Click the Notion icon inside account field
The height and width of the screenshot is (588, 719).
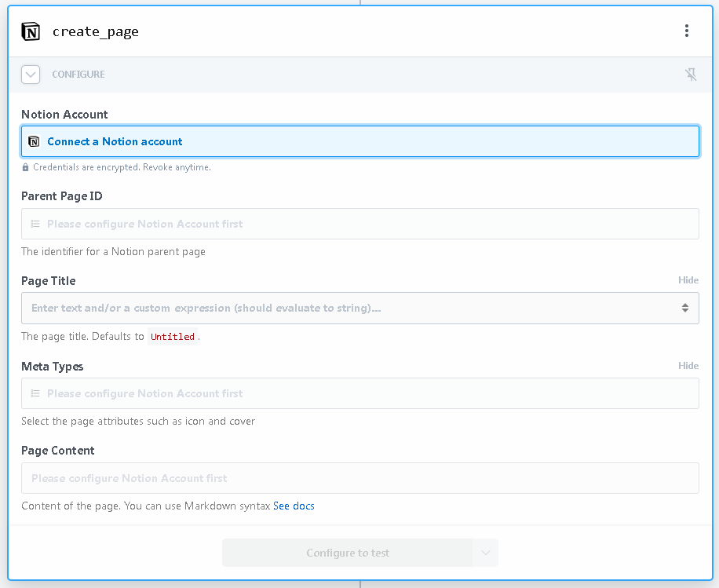pos(34,142)
